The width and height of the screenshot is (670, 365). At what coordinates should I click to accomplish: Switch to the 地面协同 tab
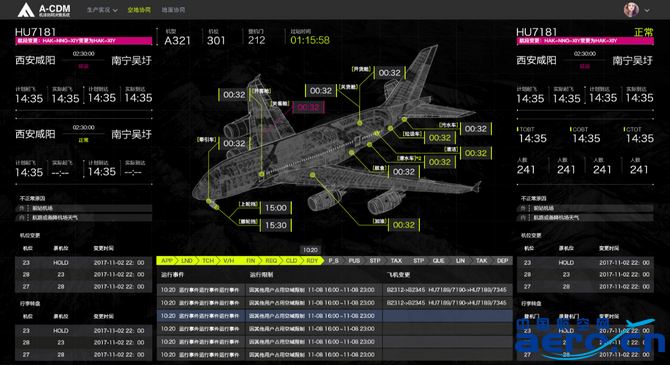173,10
